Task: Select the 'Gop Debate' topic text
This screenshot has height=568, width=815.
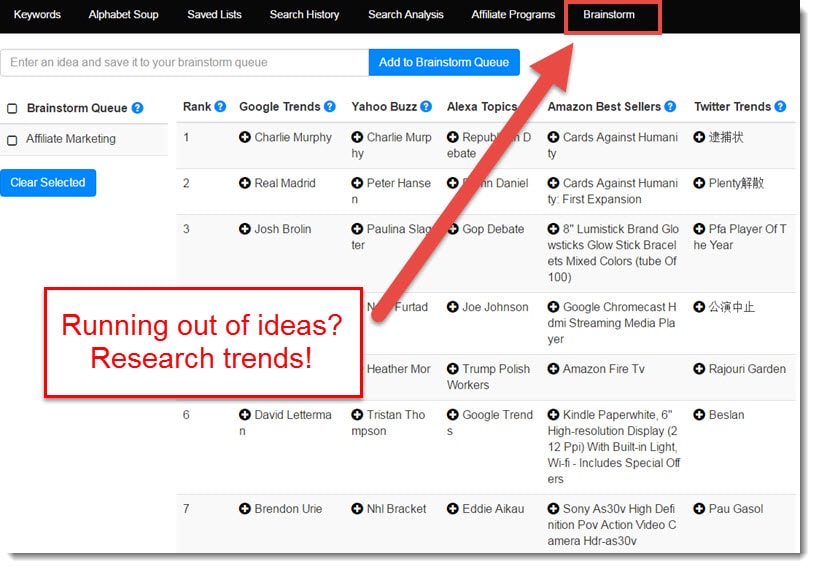Action: 493,229
